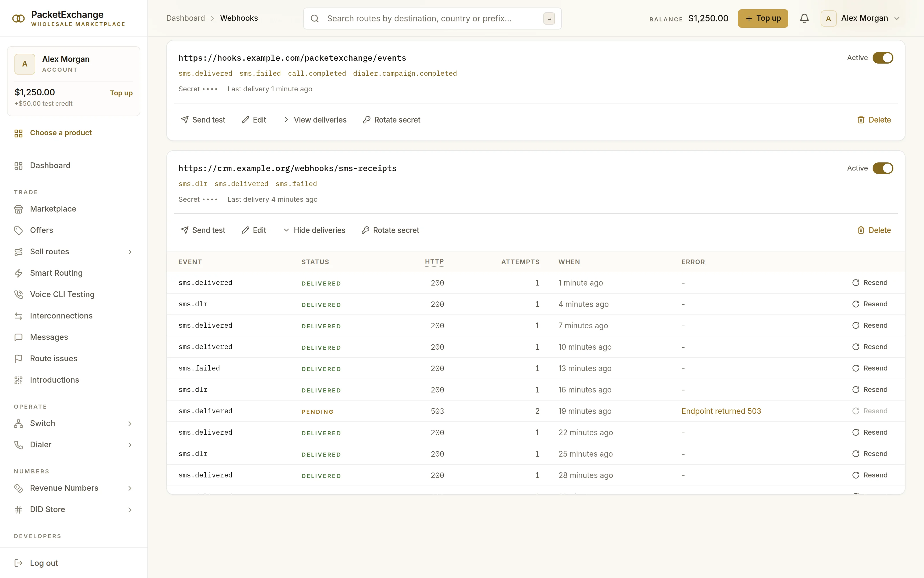Click the Switch network icon

(x=18, y=423)
